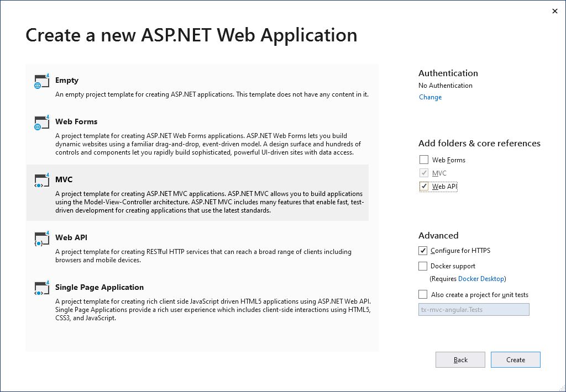Click Create to generate the project
The height and width of the screenshot is (392, 566).
(x=516, y=359)
